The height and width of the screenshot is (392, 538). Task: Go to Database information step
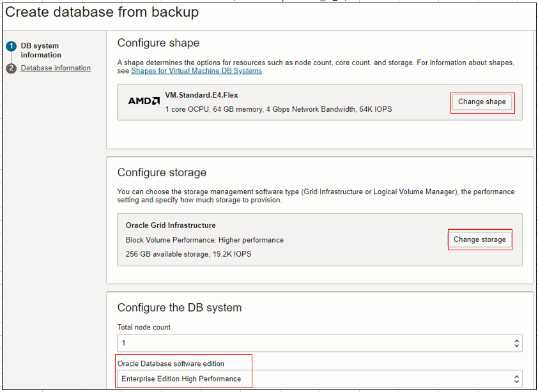pyautogui.click(x=56, y=68)
